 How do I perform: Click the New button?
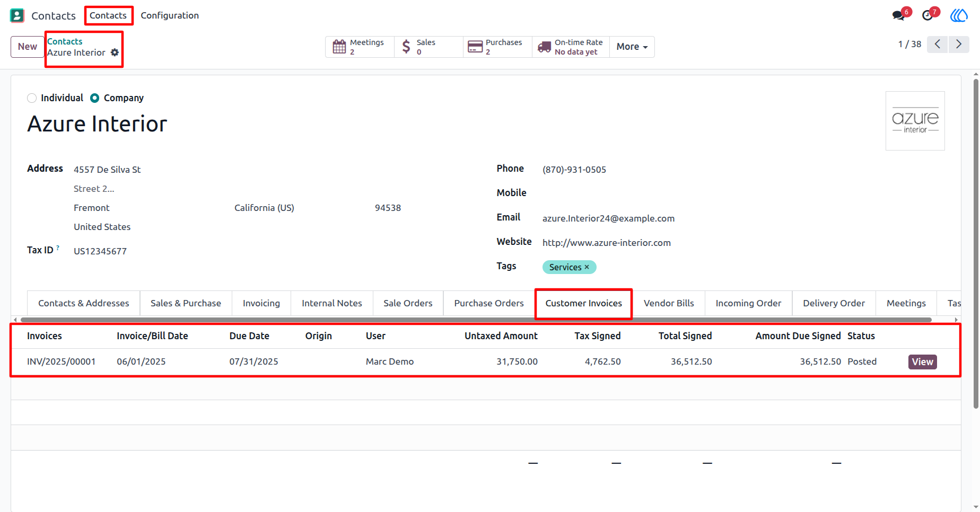coord(28,47)
